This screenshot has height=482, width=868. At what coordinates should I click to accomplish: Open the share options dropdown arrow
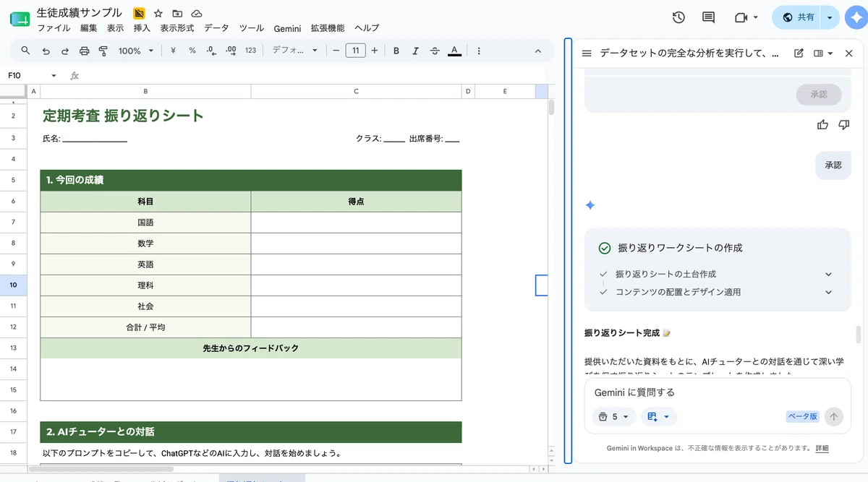click(830, 17)
